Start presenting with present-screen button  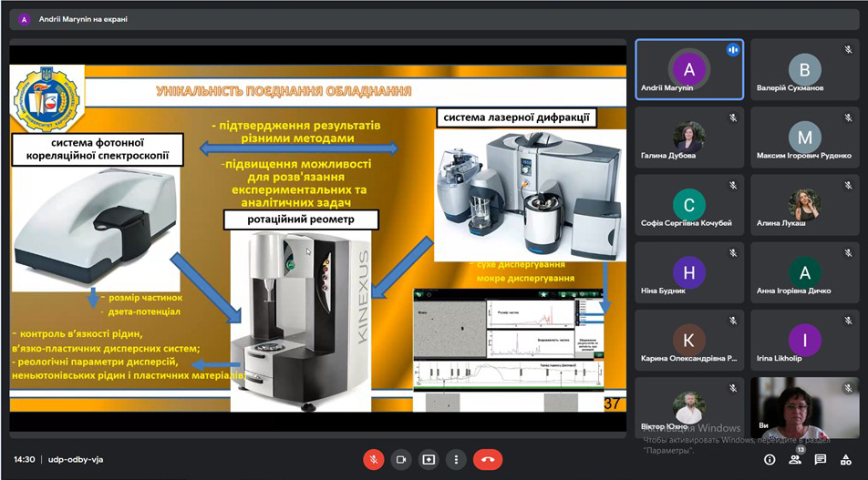[x=429, y=460]
